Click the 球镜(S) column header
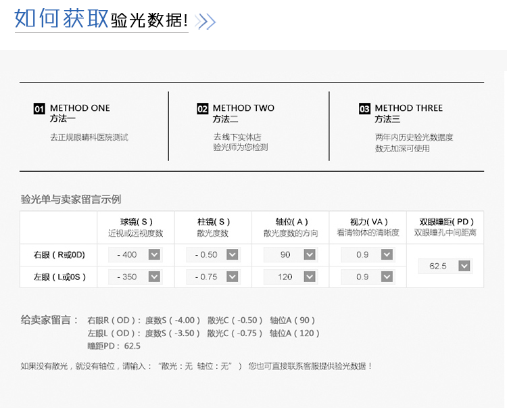The height and width of the screenshot is (420, 507). pyautogui.click(x=136, y=222)
